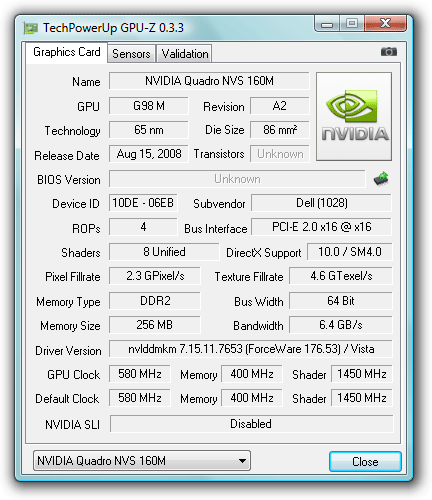Click the Name field NVIDIA Quadro NVS 160M
Image resolution: width=432 pixels, height=500 pixels.
coord(209,81)
